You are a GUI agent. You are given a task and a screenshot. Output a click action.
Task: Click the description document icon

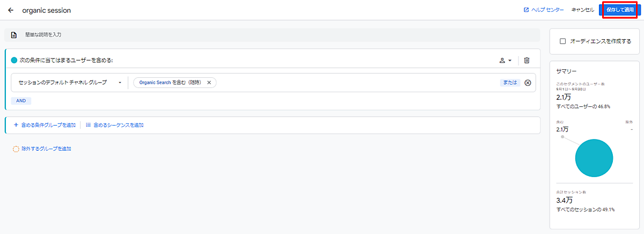tap(14, 35)
